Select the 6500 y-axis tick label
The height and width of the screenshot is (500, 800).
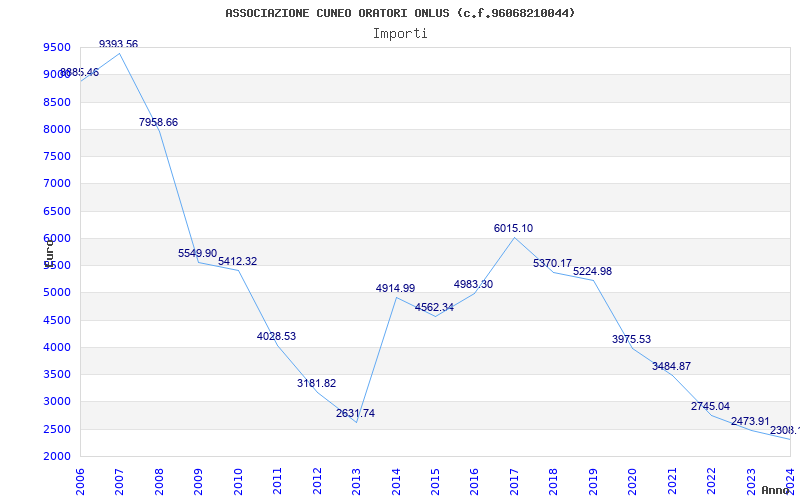tap(57, 211)
